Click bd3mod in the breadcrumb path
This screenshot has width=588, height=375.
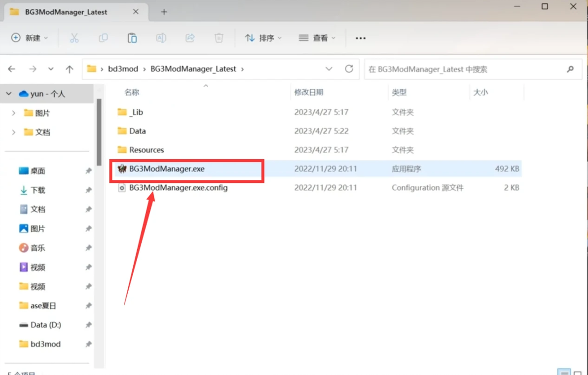click(123, 69)
